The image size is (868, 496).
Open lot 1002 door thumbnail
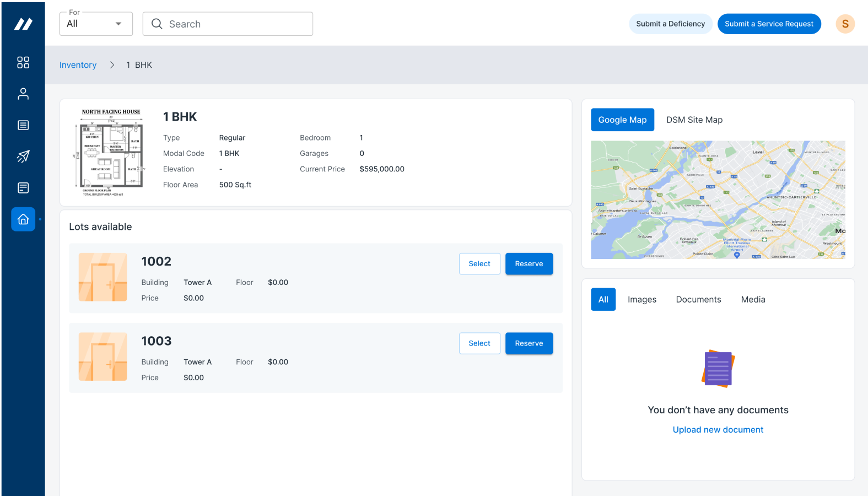103,277
